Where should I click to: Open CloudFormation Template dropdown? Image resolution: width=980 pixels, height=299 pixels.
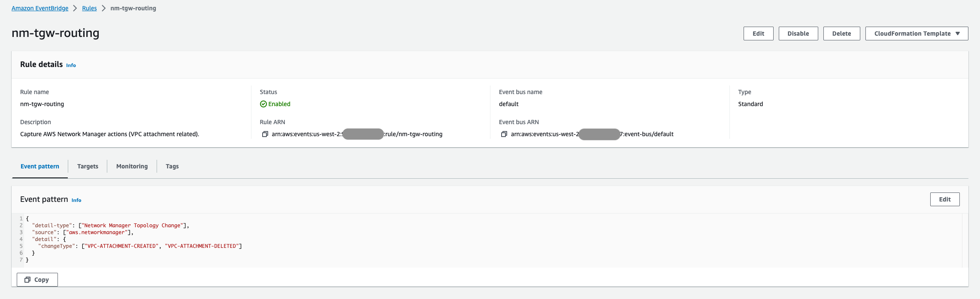(916, 34)
